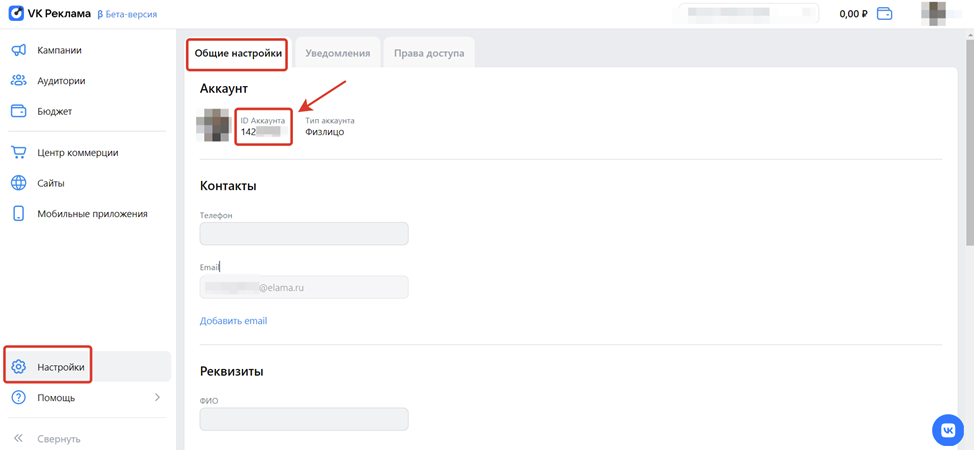Click the wallet icon next to balance

884,14
